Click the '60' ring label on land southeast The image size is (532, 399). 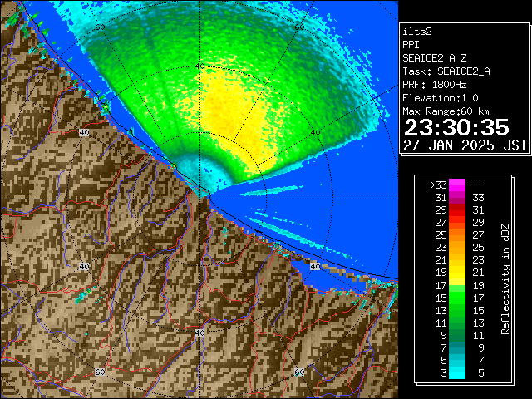tap(299, 372)
